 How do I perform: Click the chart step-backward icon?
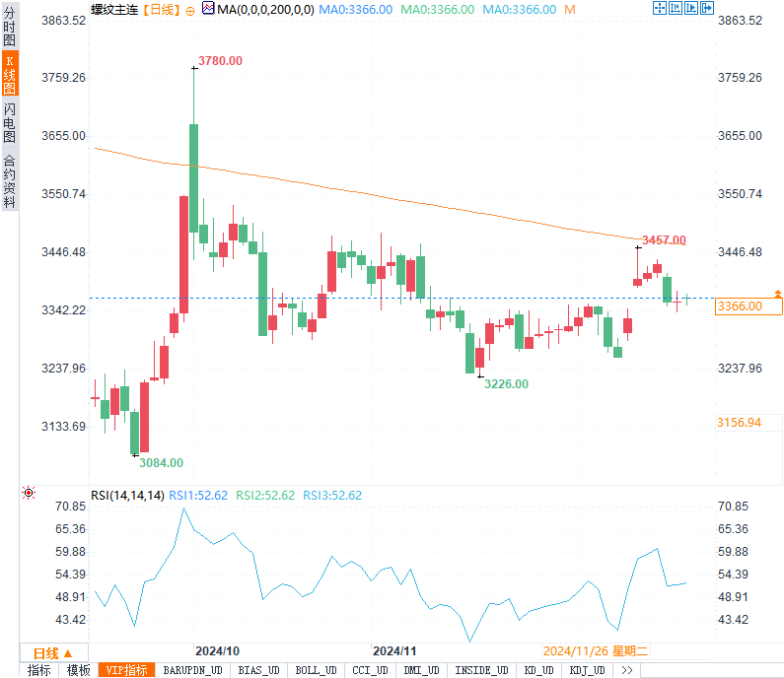click(676, 8)
